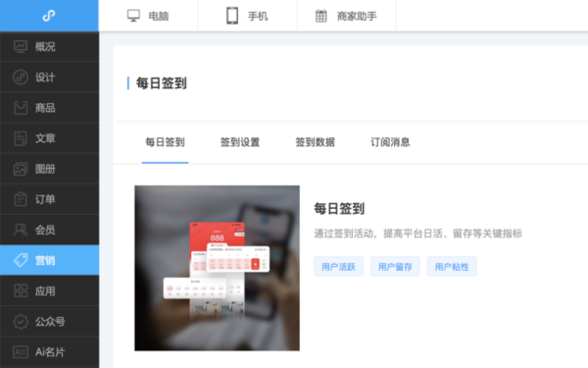Screen dimensions: 588x368
Task: Open the 应用 grid apps icon
Action: (x=21, y=290)
